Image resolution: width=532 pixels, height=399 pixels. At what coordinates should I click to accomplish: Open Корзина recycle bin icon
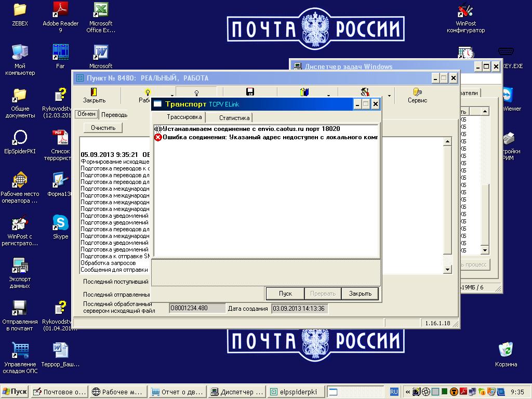(x=506, y=350)
